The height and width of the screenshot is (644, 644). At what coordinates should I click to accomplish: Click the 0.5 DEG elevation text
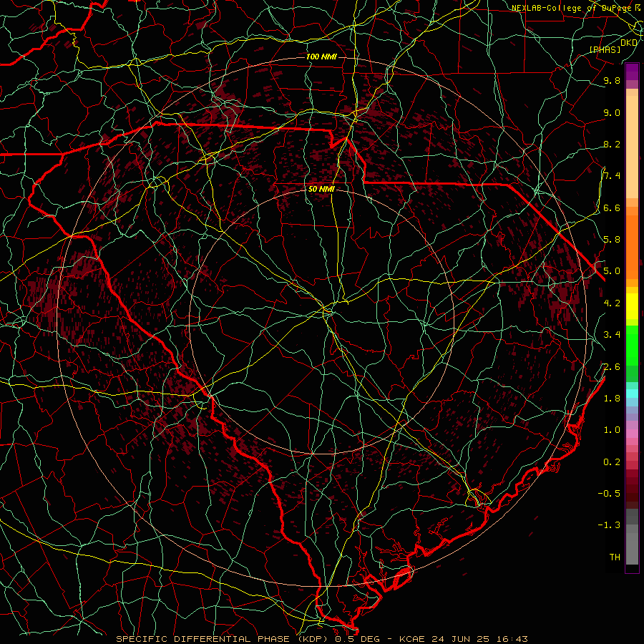359,639
